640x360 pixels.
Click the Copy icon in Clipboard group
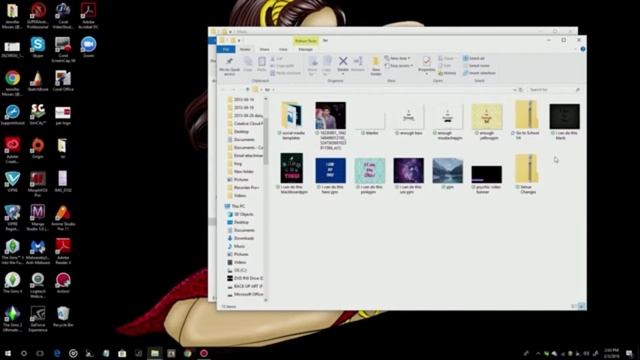pos(248,62)
